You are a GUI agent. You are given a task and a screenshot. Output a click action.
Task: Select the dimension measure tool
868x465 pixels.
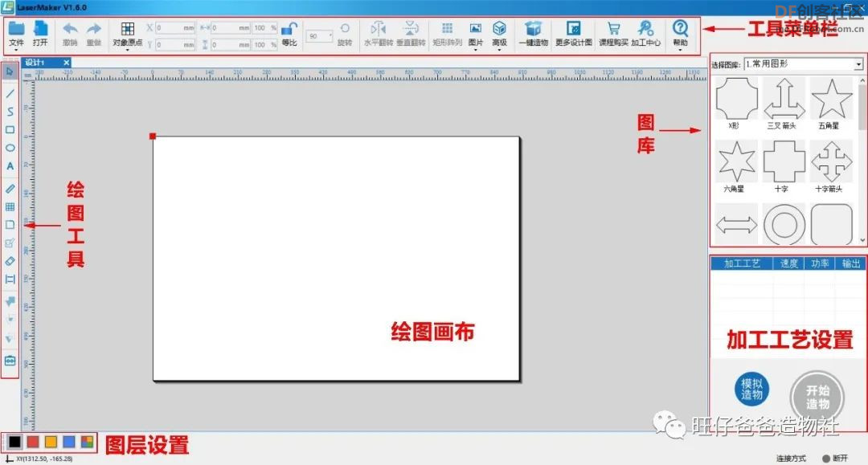10,279
